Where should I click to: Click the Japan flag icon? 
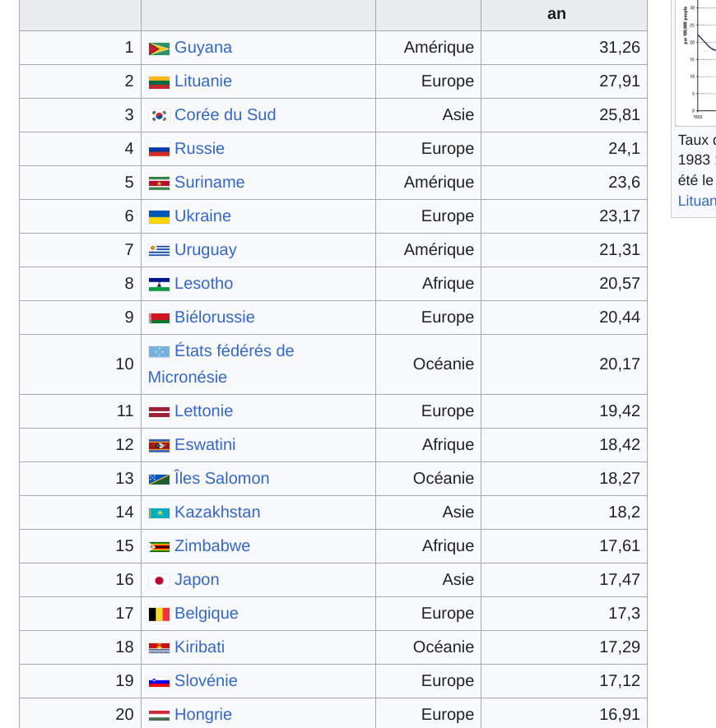159,581
